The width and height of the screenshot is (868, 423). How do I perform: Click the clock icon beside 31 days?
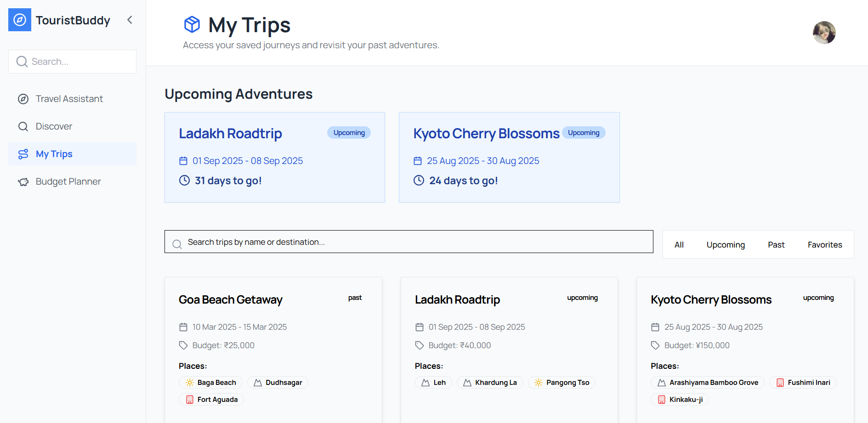[x=184, y=180]
